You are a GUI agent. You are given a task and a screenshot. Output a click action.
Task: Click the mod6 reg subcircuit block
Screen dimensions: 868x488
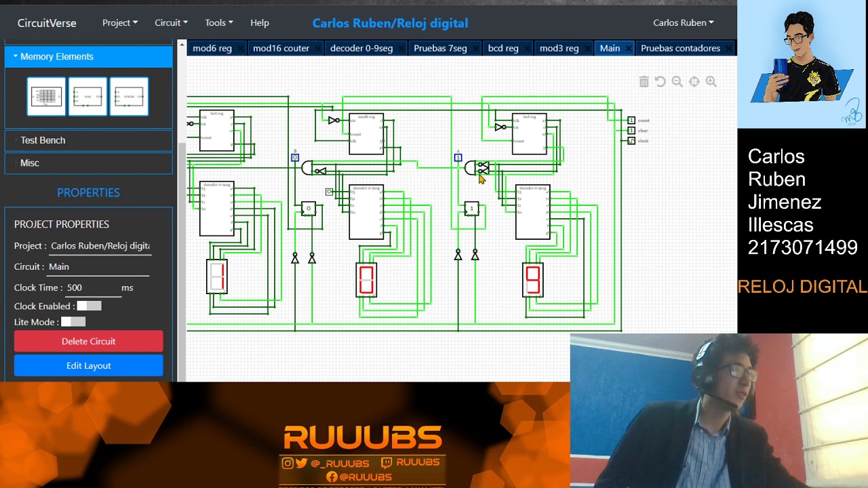pos(366,134)
